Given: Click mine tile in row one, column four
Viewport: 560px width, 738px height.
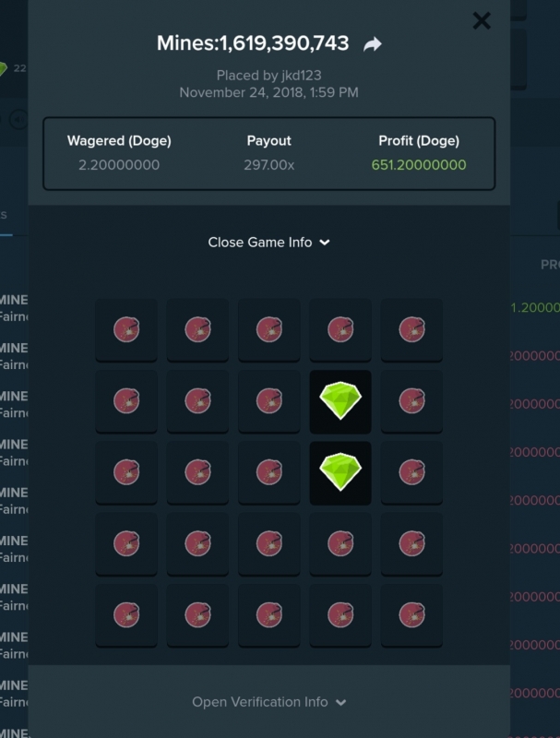Looking at the screenshot, I should (x=340, y=329).
